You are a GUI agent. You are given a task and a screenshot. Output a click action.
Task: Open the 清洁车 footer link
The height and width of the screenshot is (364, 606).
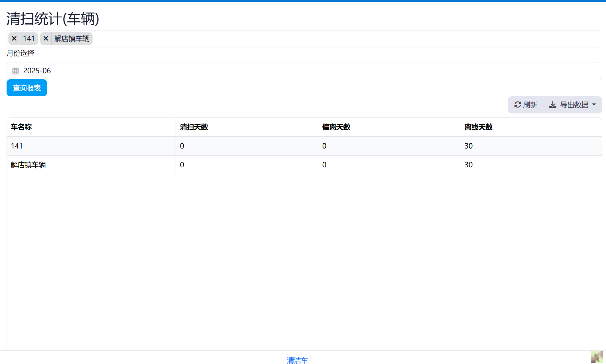[x=297, y=360]
